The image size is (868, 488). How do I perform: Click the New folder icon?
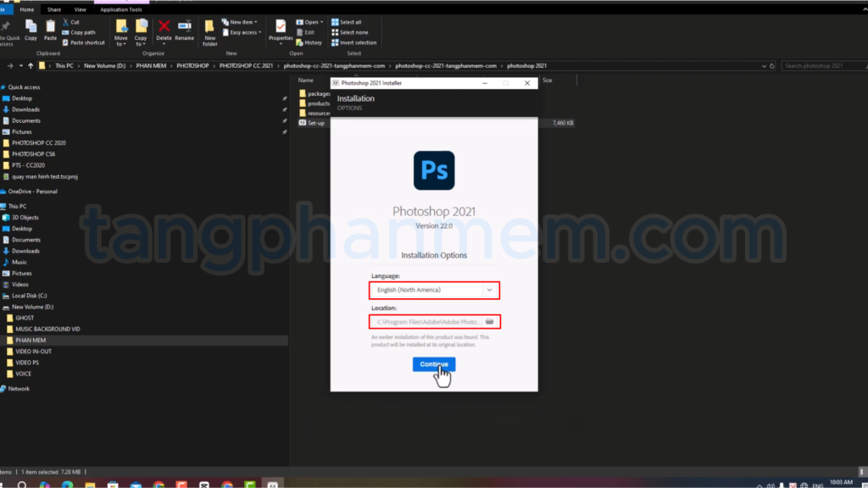209,31
